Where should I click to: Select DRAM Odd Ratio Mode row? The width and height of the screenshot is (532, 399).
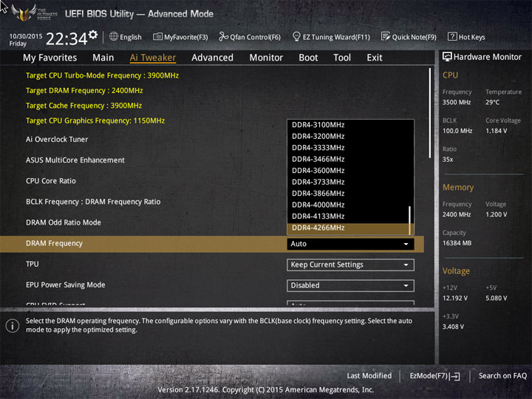pos(64,222)
